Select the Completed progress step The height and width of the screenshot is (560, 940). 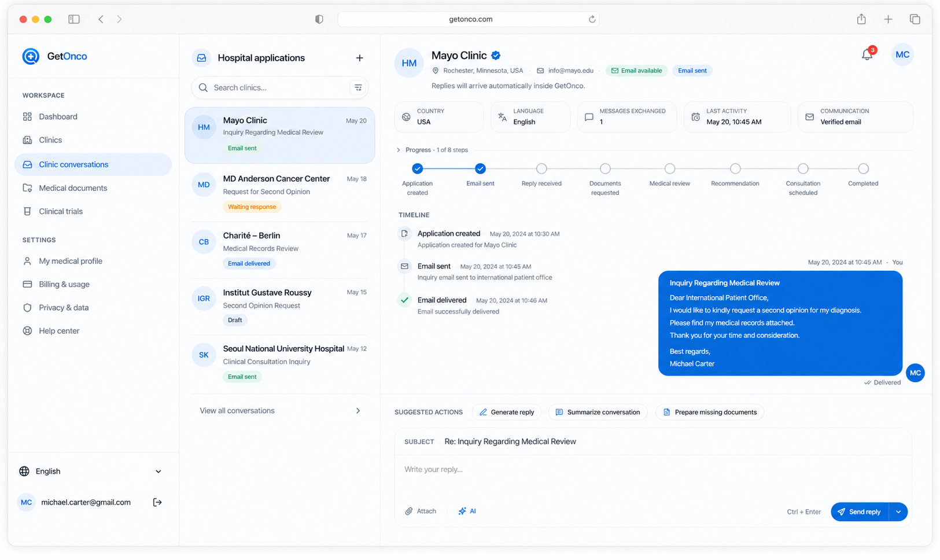pos(863,169)
